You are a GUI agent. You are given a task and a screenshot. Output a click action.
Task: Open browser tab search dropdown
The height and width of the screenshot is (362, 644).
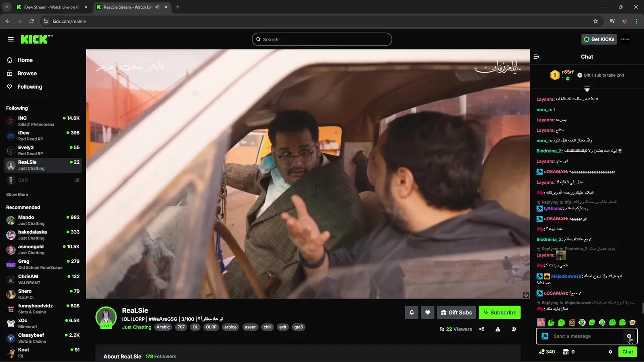pos(6,7)
